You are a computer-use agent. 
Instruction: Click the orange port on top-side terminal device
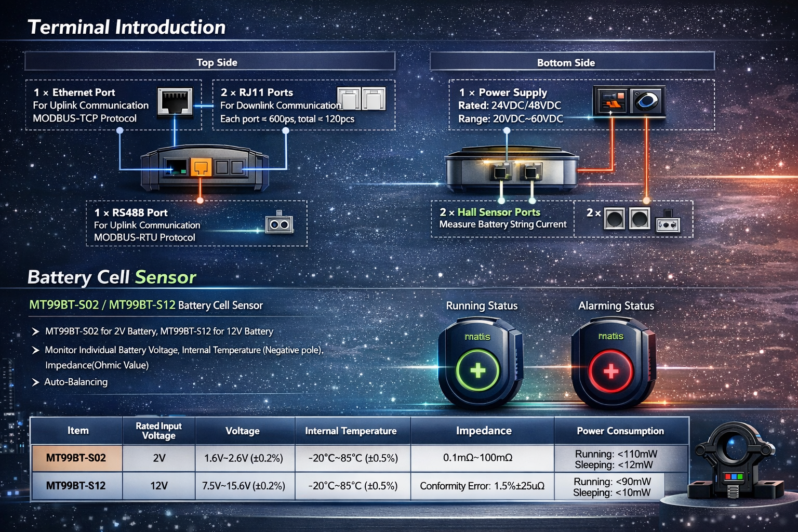[201, 167]
